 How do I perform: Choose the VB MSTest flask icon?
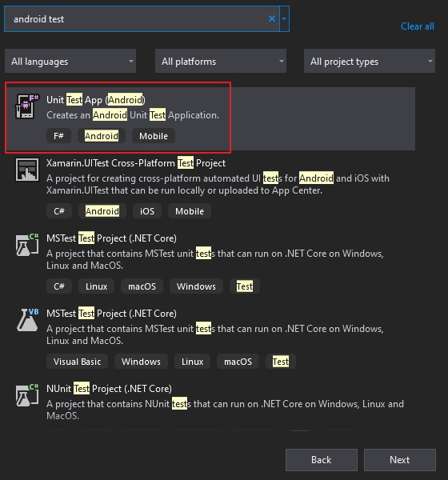click(x=27, y=319)
